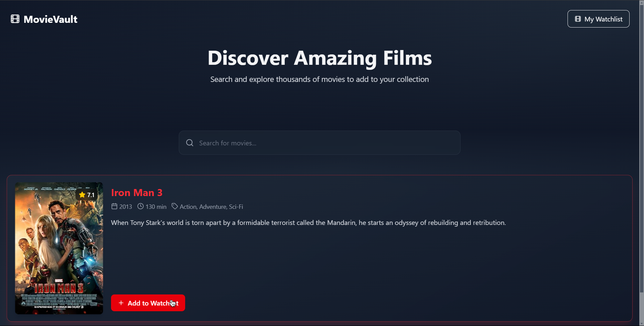Image resolution: width=644 pixels, height=326 pixels.
Task: Click the plus icon in Add to Watchlist
Action: point(121,303)
